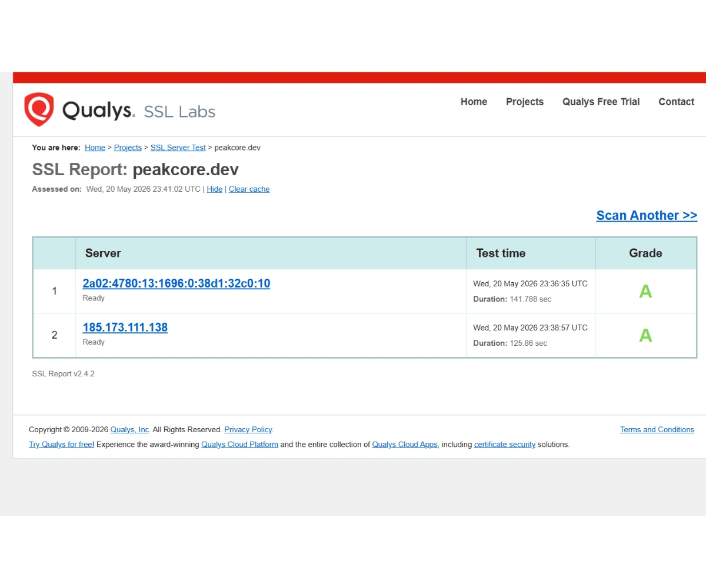706x588 pixels.
Task: Click the peakcore.dev breadcrumb text
Action: pos(237,148)
